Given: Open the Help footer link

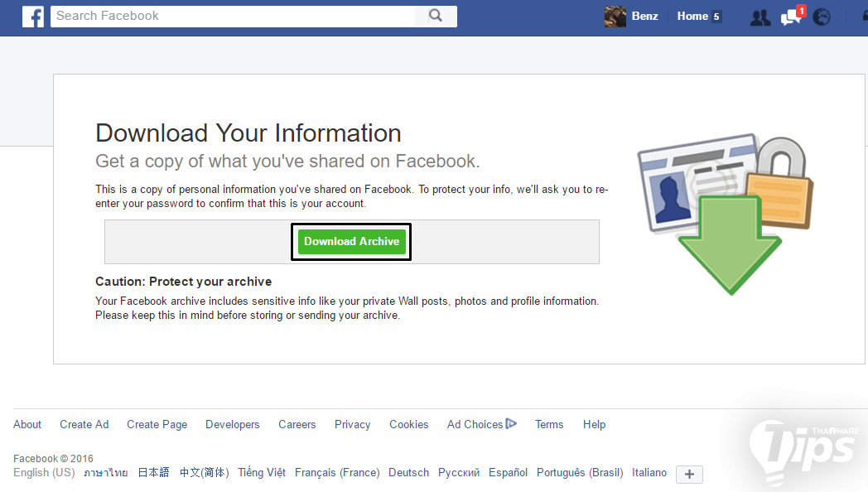Looking at the screenshot, I should (594, 424).
